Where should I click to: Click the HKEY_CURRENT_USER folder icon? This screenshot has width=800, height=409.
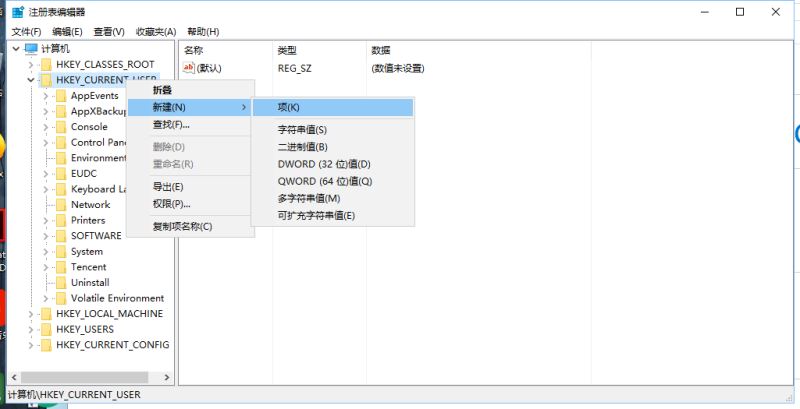click(46, 80)
